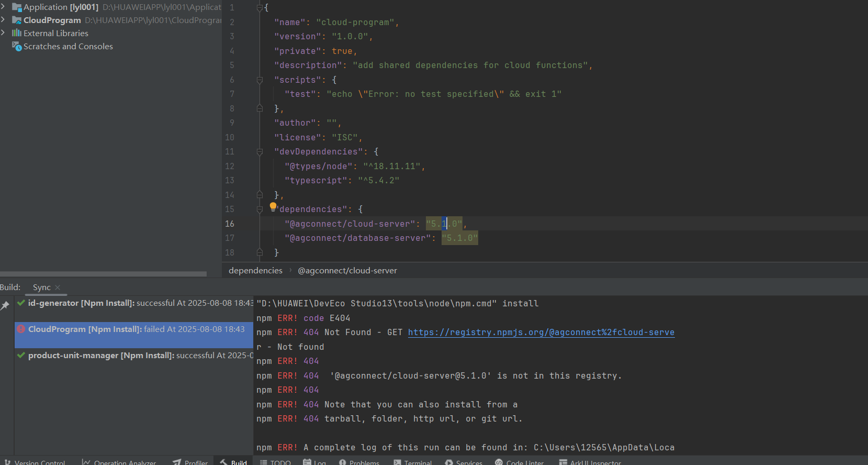Select Scratches and Consoles item
Image resolution: width=868 pixels, height=465 pixels.
pyautogui.click(x=68, y=46)
